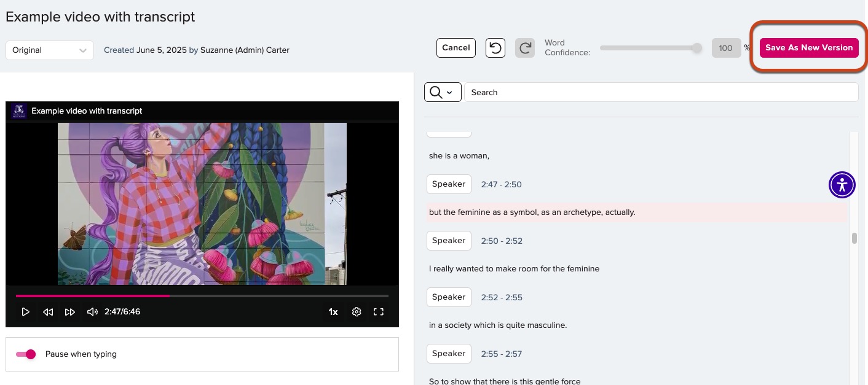Click Speaker button for 2:47 - 2:50
Viewport: 868px width, 385px height.
coord(449,184)
